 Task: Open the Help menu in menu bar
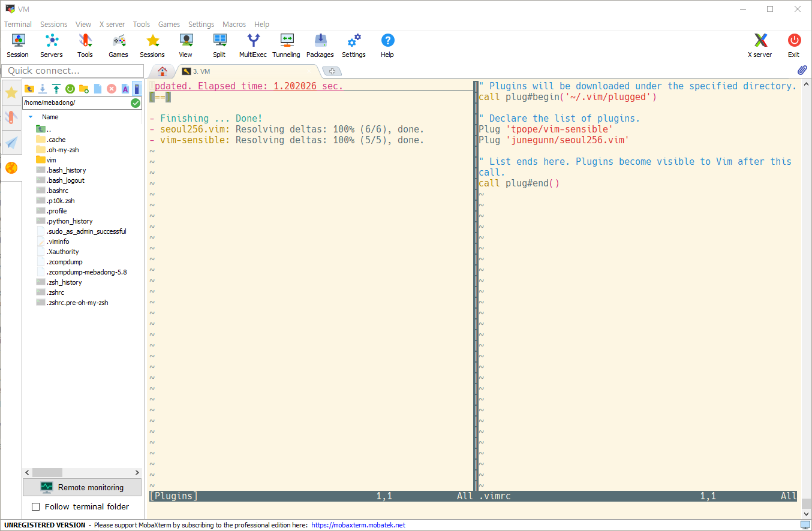pos(261,25)
